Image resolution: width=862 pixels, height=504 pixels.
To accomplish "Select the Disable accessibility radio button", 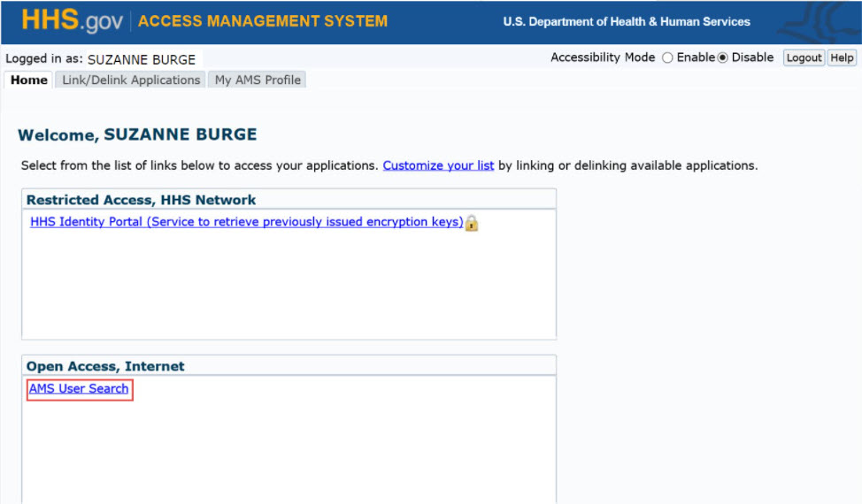I will [722, 57].
